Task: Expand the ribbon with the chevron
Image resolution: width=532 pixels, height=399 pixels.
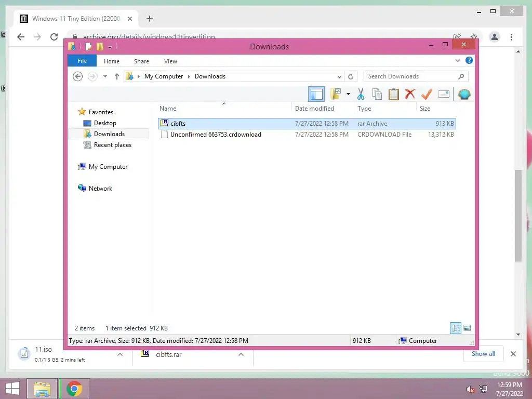Action: click(x=457, y=61)
